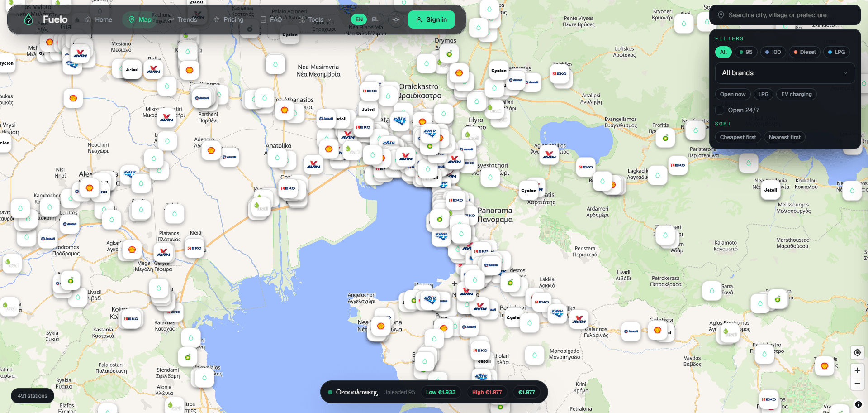Screen dimensions: 868x413
Task: Click the green €1.977 price pill
Action: tap(526, 392)
